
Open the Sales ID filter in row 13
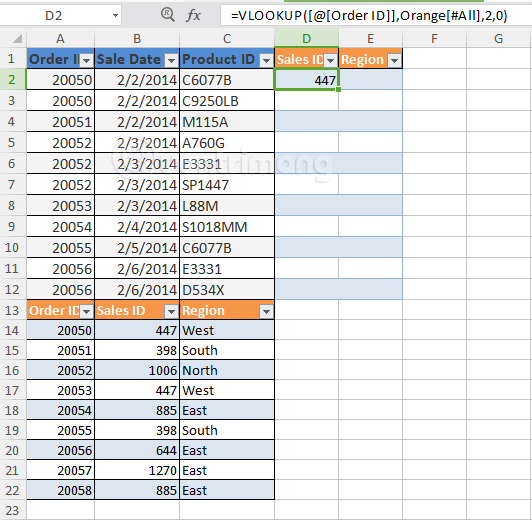coord(171,311)
